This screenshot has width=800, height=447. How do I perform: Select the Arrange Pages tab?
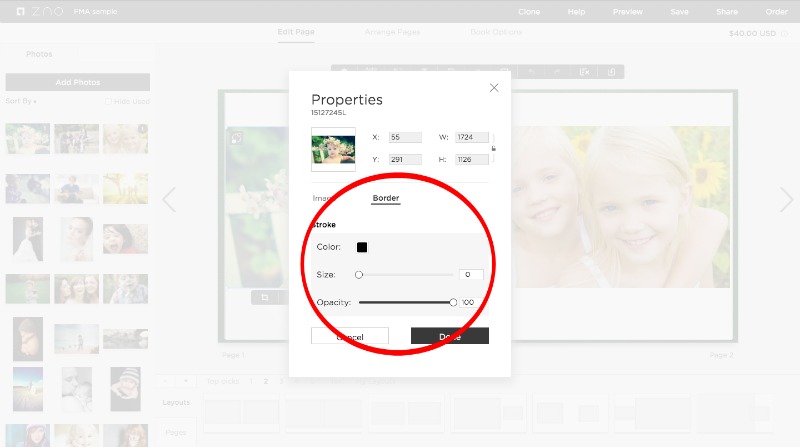[x=392, y=32]
